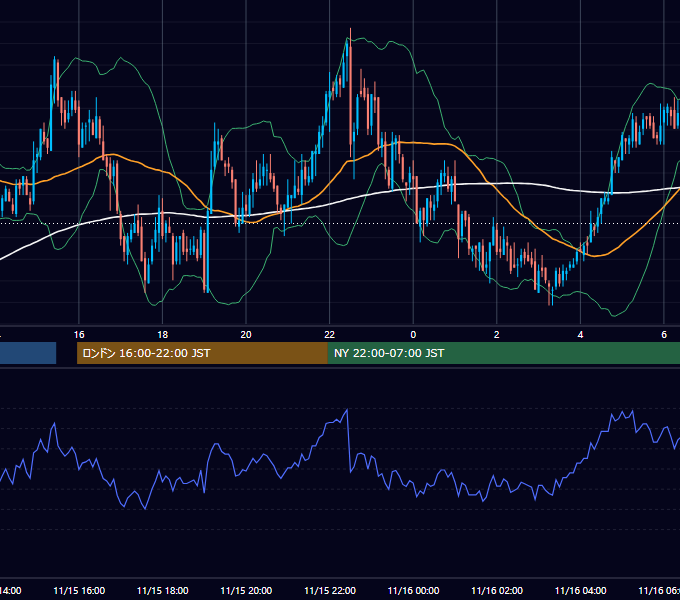Screen dimensions: 680x600
Task: Click hour label 0 under the price chart
Action: pos(413,335)
